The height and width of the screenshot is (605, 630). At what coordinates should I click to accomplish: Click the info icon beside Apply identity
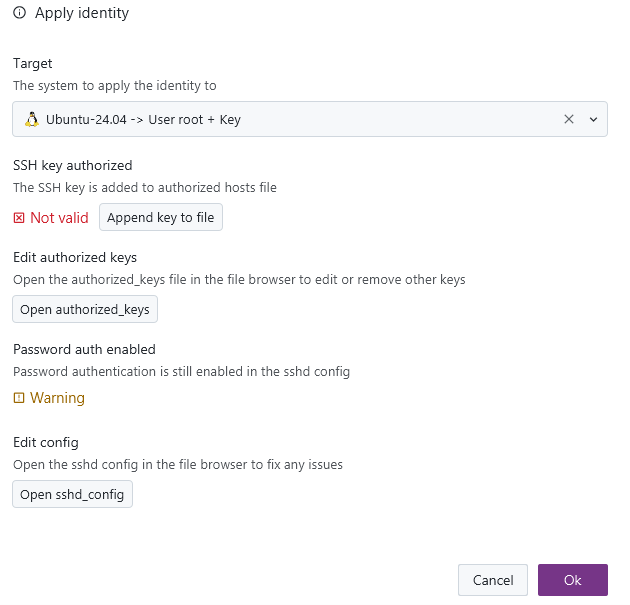click(19, 14)
